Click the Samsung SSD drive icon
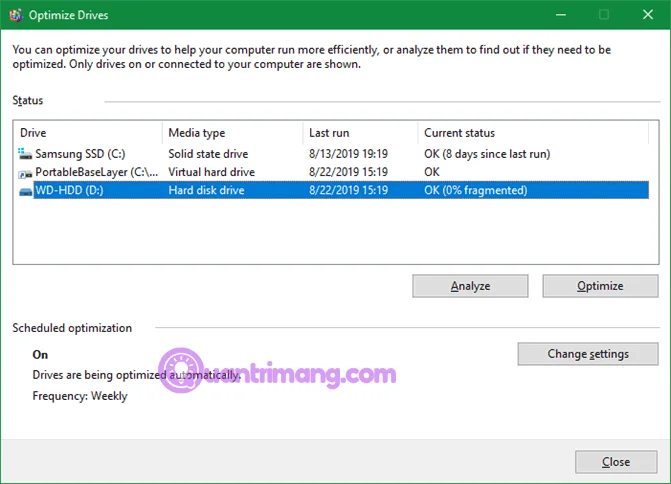 (25, 154)
